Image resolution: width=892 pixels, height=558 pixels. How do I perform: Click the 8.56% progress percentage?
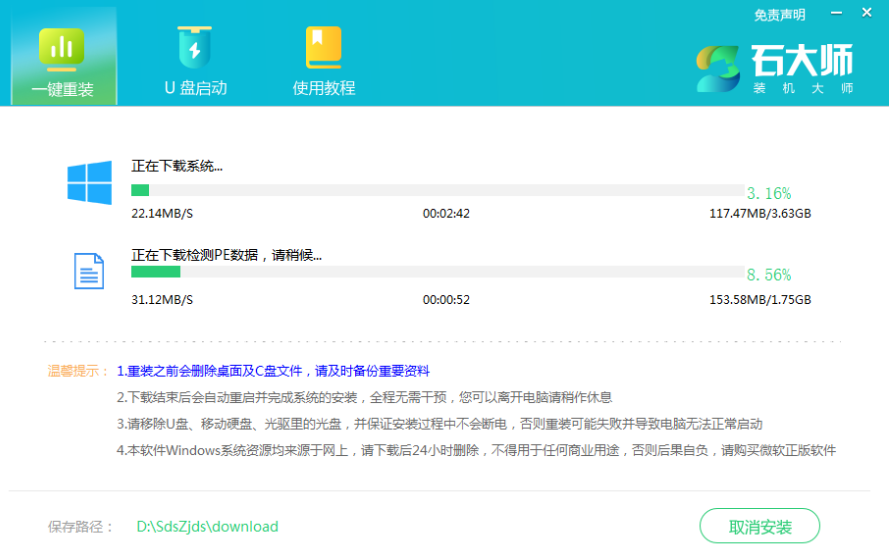click(768, 274)
